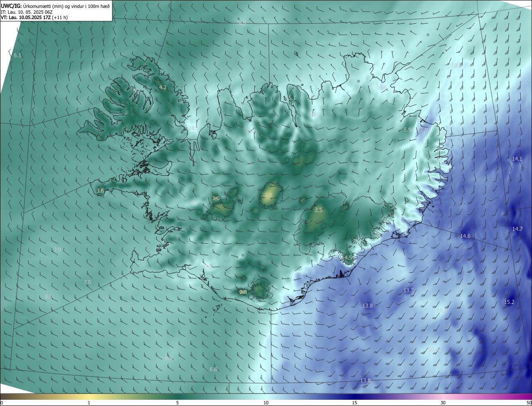Click the 30 tick on the color scale

tap(443, 403)
